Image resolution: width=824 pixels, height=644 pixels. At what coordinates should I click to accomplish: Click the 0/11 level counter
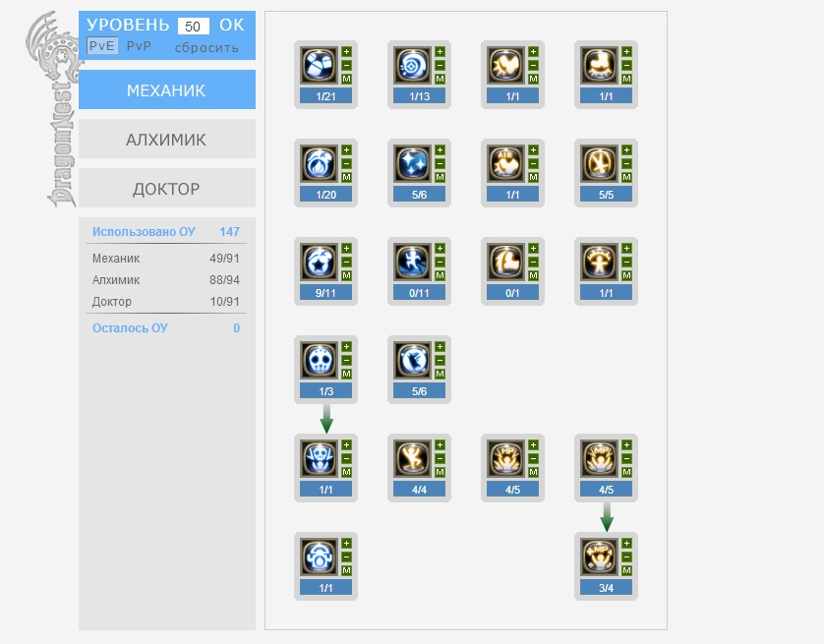coord(419,293)
